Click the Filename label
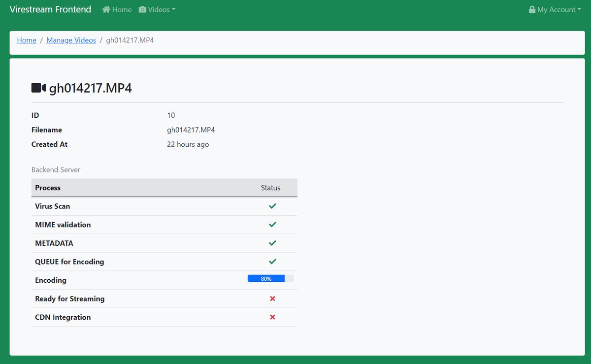 [x=47, y=130]
